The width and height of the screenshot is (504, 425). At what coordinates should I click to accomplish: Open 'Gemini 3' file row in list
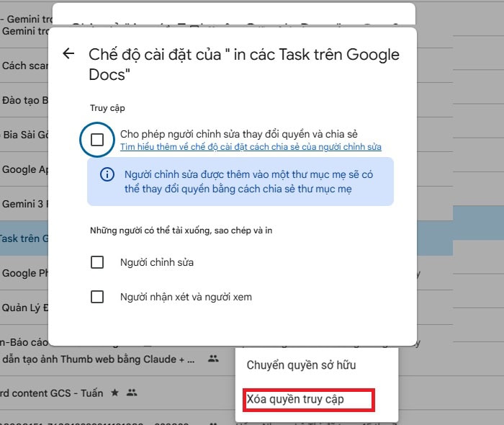point(24,204)
